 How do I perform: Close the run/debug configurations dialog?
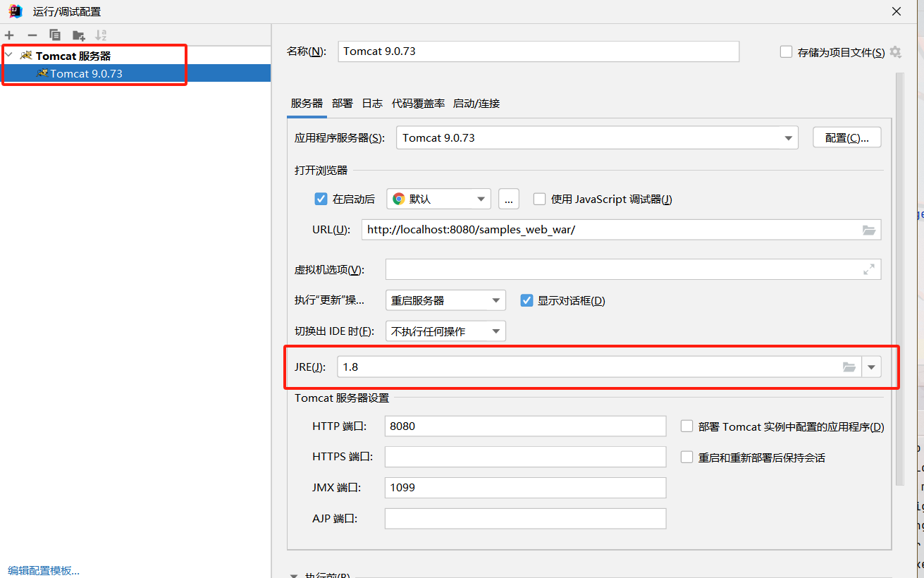[x=897, y=11]
